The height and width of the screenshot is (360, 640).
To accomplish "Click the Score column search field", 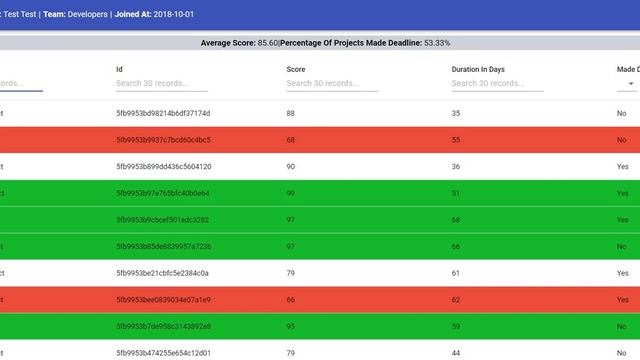I will click(332, 84).
